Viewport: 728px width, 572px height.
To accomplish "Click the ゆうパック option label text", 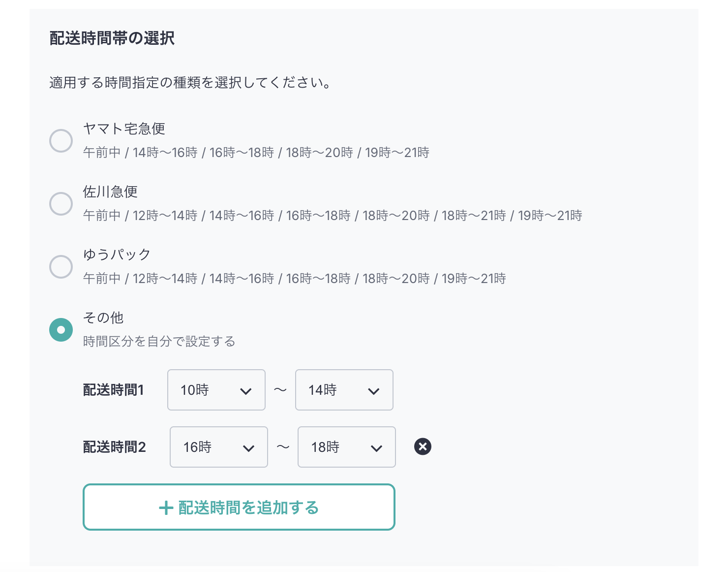I will pyautogui.click(x=117, y=254).
